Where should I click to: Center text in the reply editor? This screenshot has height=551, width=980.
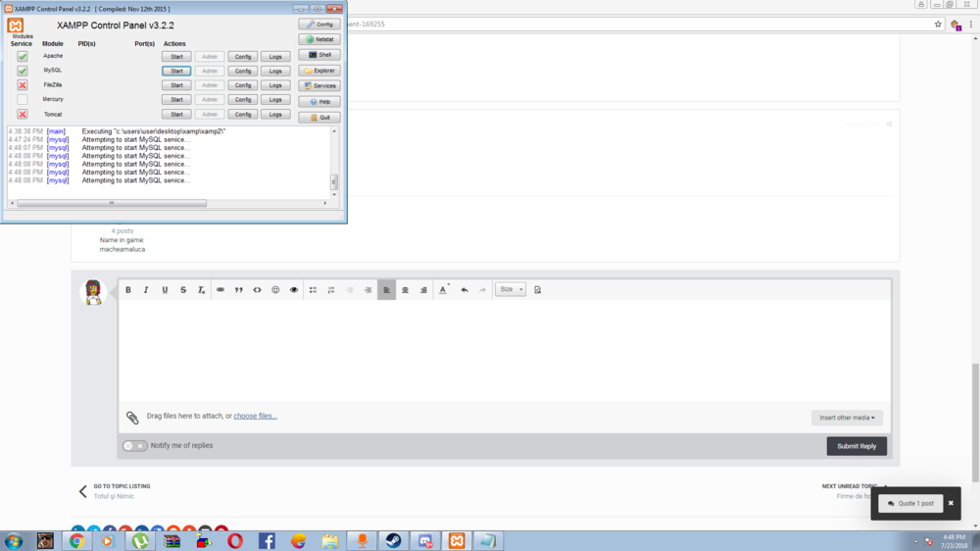click(405, 289)
